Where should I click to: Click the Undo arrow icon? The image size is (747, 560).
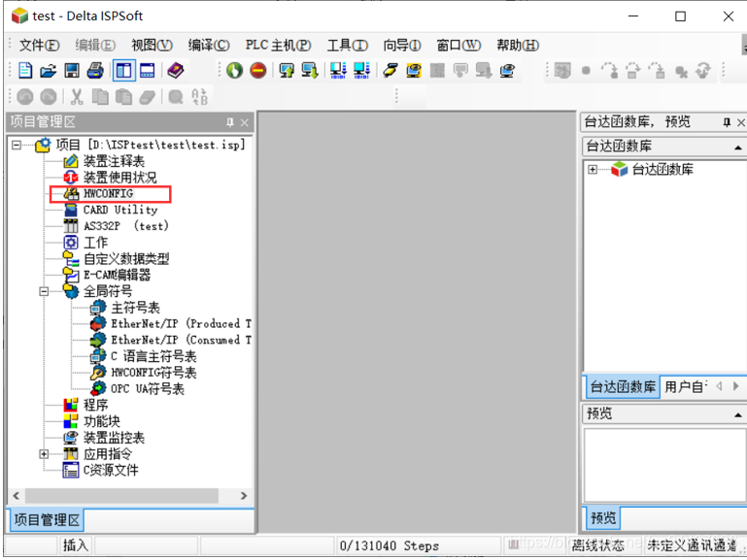point(25,97)
